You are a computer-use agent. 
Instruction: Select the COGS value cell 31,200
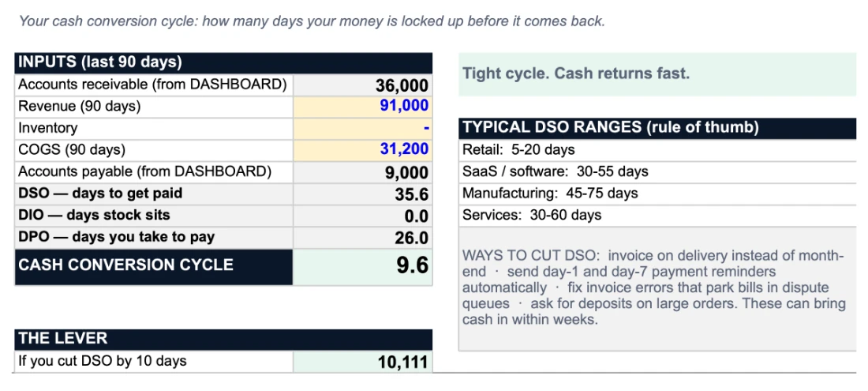click(363, 149)
